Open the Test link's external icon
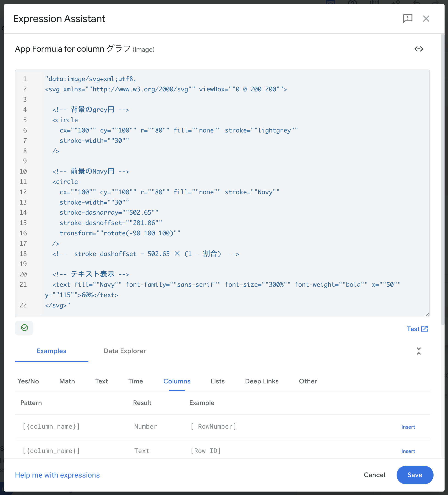 pyautogui.click(x=424, y=329)
